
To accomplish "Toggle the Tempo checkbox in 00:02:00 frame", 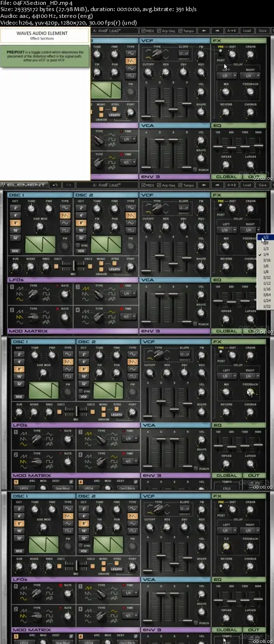I will point(180,30).
